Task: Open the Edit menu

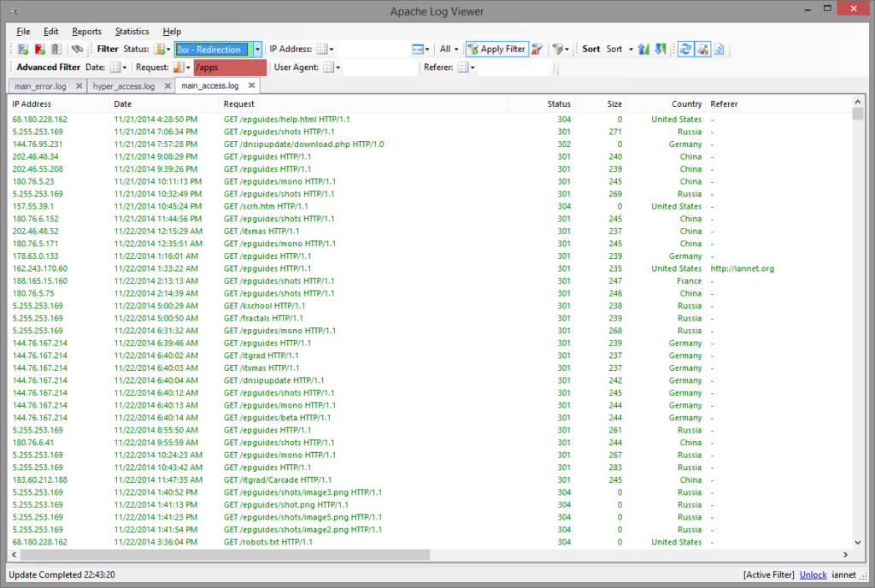Action: point(50,32)
